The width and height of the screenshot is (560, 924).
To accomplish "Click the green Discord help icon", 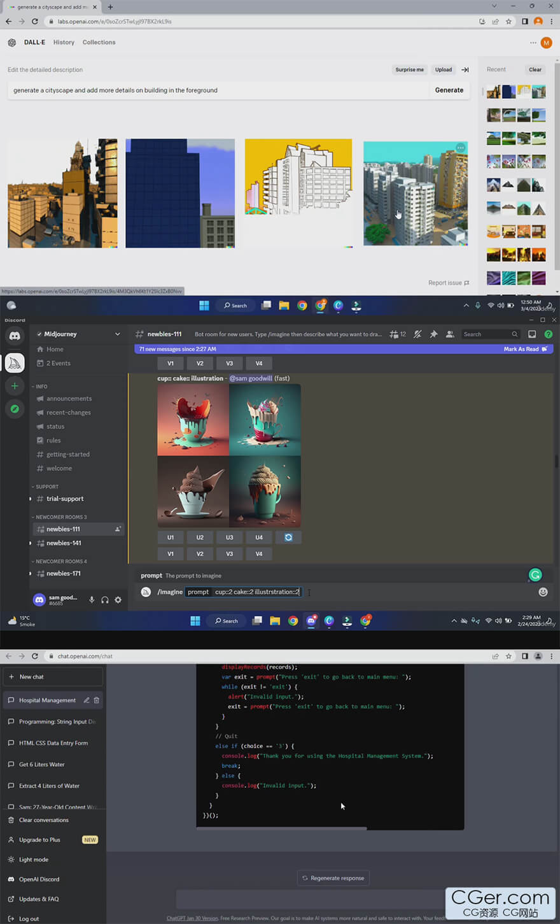I will (x=548, y=334).
